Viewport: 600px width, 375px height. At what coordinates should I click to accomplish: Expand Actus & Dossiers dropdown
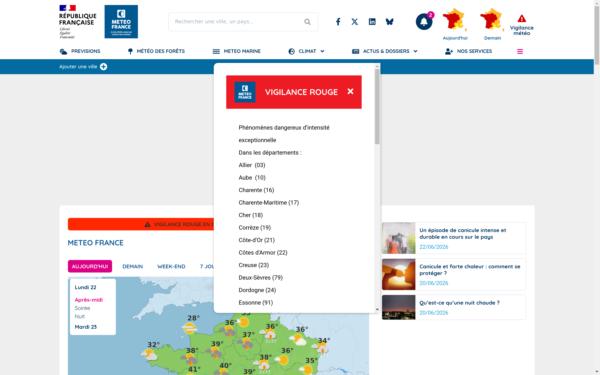[x=385, y=51]
